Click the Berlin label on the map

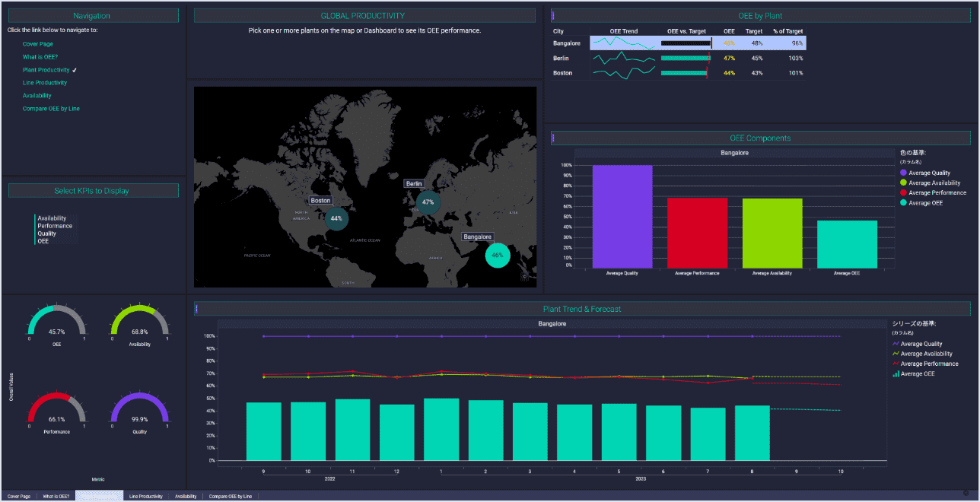(414, 184)
